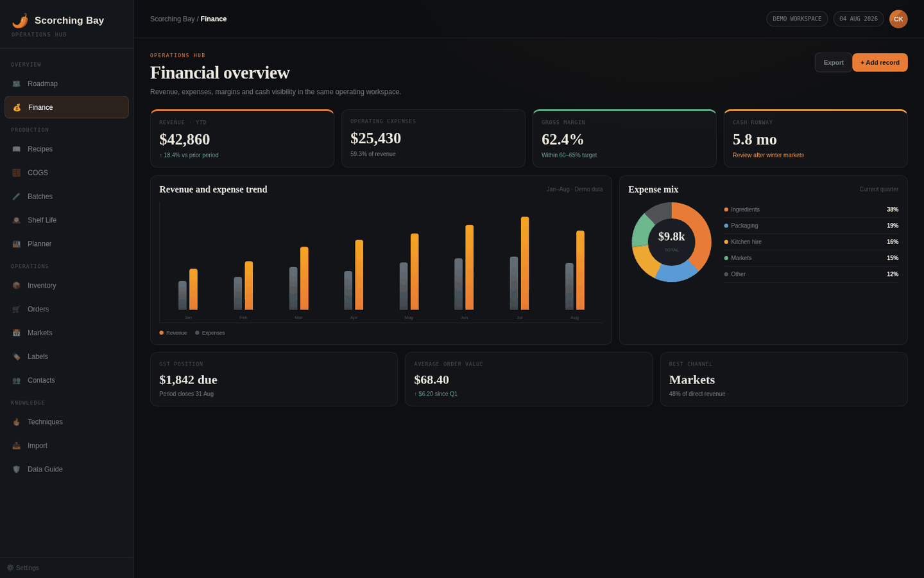
Task: Click the Packaging blue legend dot
Action: (x=726, y=226)
